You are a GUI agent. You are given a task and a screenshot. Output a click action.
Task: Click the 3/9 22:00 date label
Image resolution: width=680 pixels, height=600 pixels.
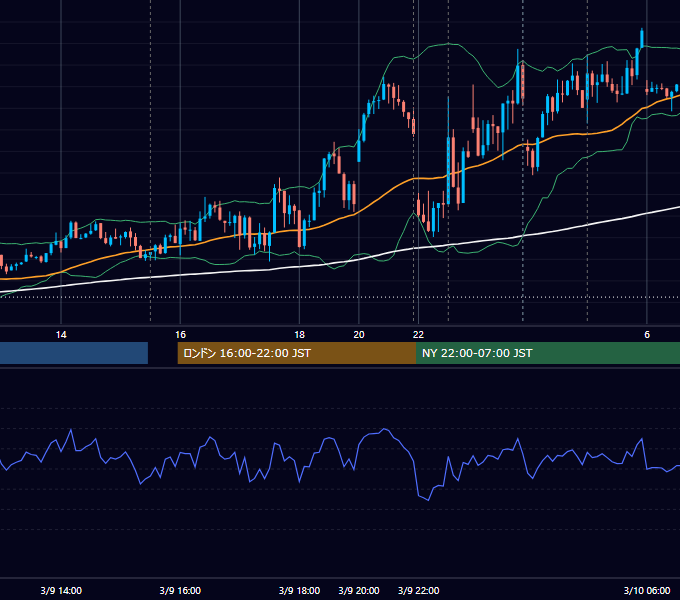(418, 590)
